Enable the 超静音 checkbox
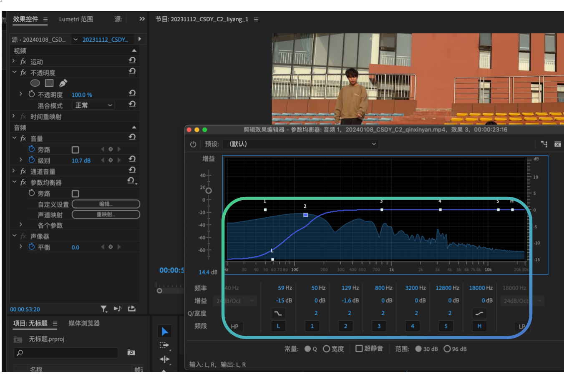 (x=359, y=349)
